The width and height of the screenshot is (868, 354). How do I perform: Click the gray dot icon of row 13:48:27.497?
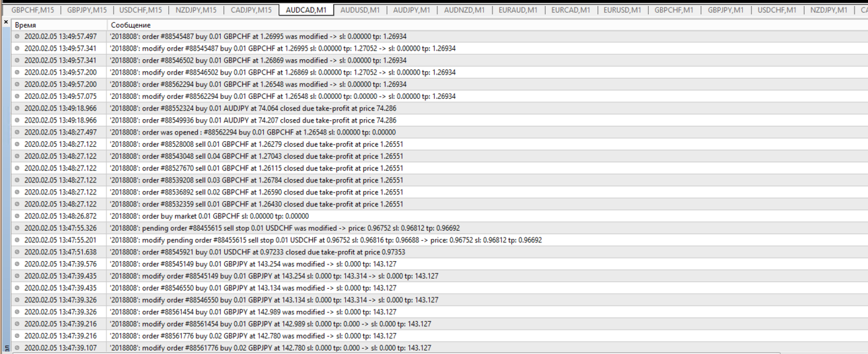[17, 133]
